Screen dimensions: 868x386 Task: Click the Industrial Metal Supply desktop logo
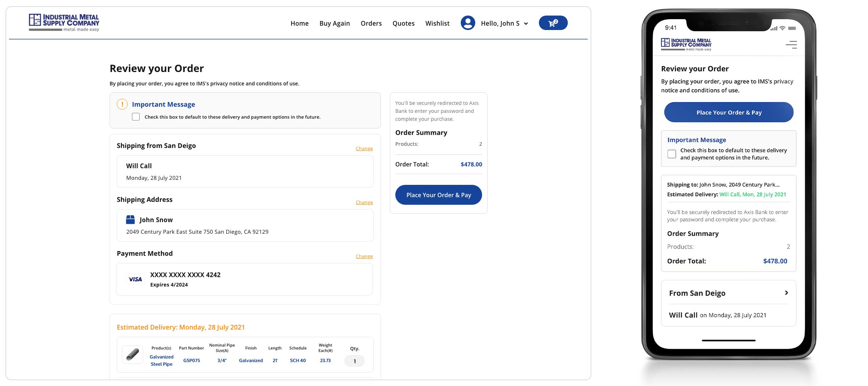point(64,23)
